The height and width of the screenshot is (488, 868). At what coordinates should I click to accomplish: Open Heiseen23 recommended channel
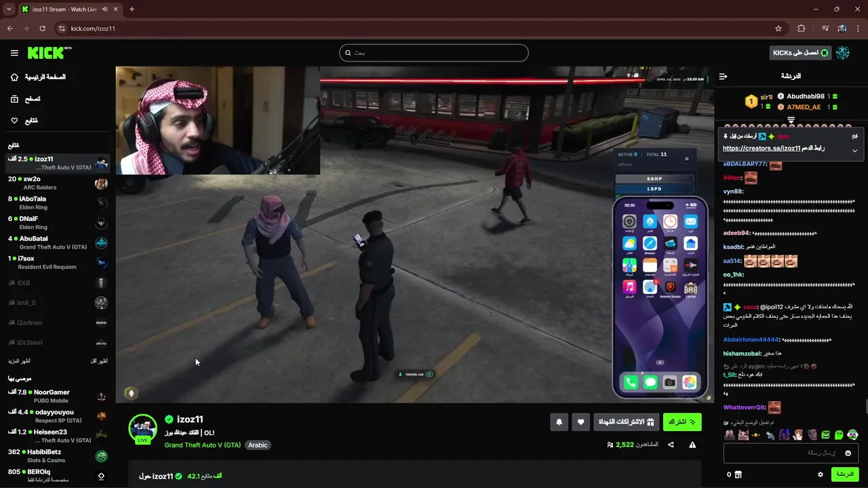coord(58,435)
